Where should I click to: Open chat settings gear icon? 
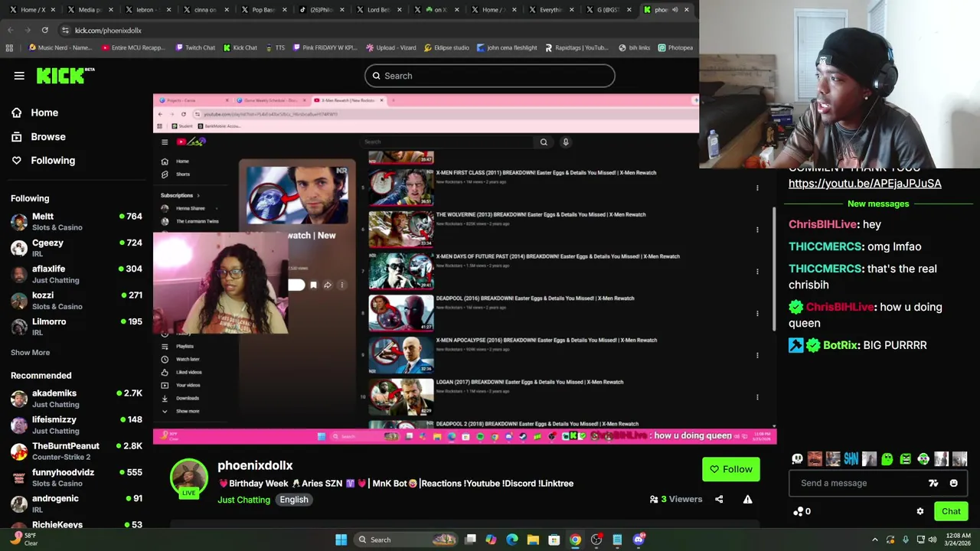tap(920, 511)
